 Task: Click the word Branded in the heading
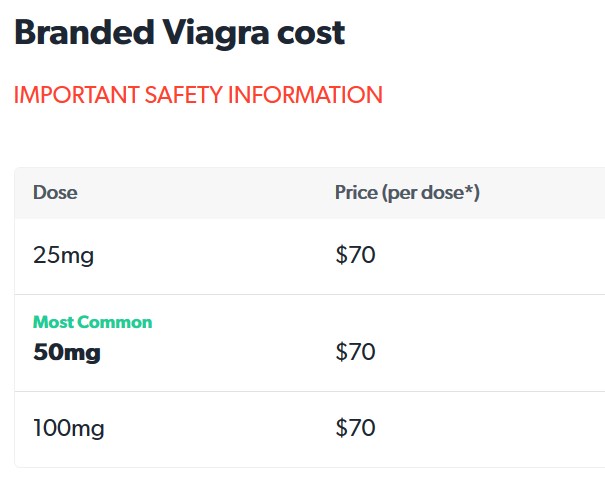(x=84, y=32)
